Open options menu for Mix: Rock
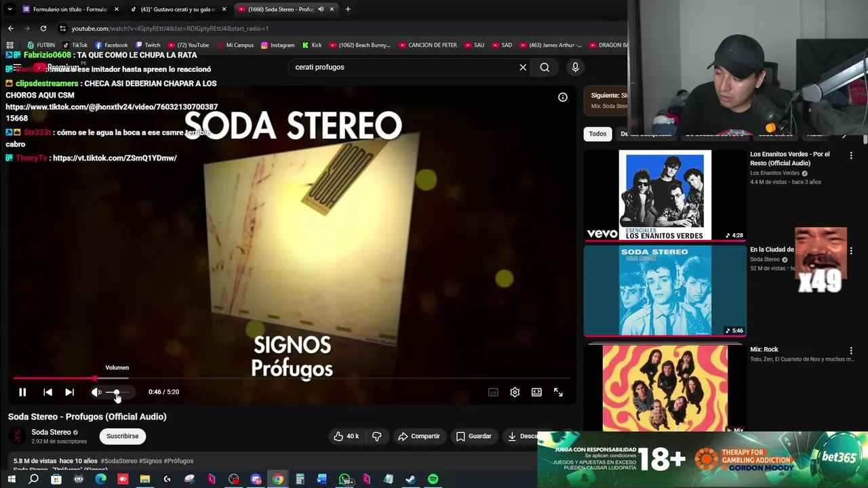 851,350
